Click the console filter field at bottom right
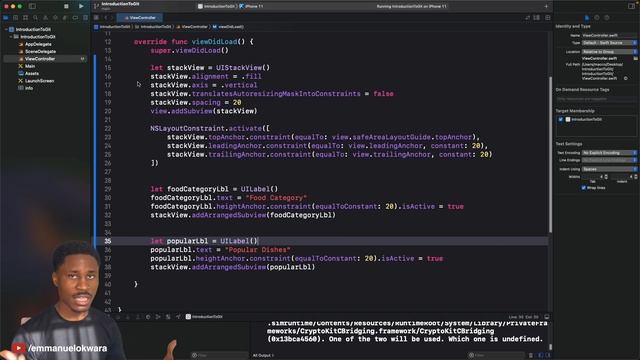Image resolution: width=640 pixels, height=360 pixels. [496, 356]
